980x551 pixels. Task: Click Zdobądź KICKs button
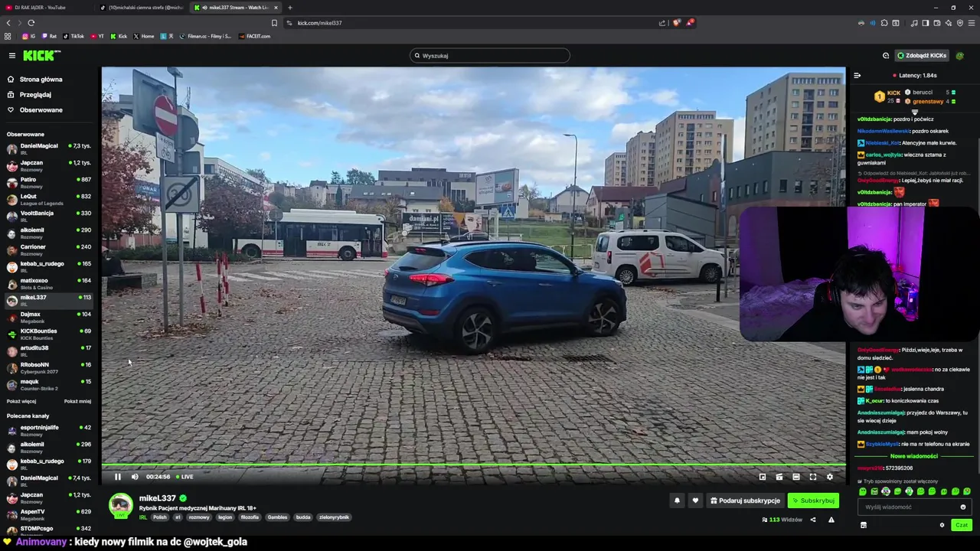[x=923, y=55]
